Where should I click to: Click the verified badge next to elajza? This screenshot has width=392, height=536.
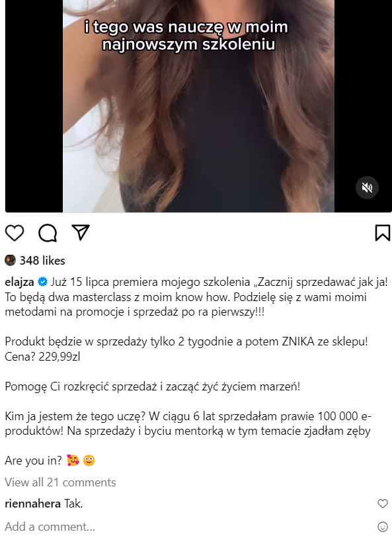43,282
